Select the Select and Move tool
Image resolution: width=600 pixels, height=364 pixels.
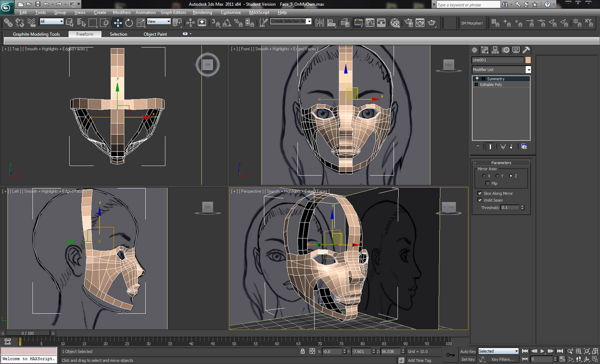[x=117, y=23]
